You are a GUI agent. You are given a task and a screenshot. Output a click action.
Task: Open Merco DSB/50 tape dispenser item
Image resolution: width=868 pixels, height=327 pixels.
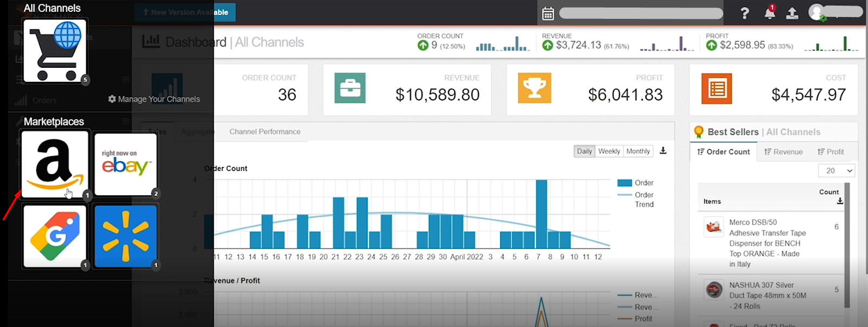(x=767, y=243)
